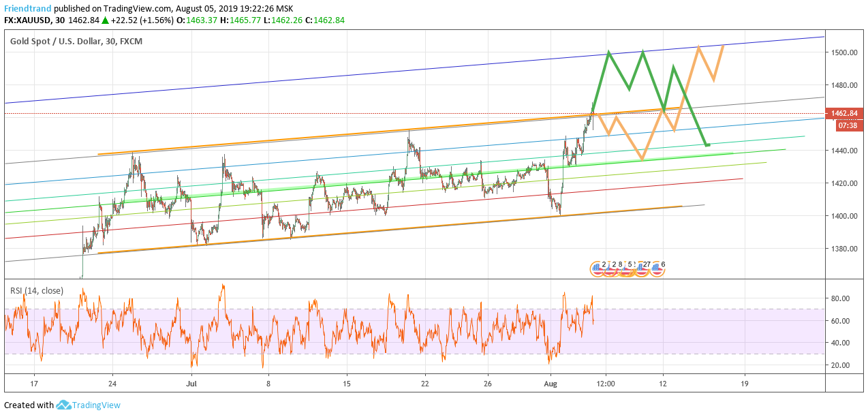Click the 1440.00 price axis label
Screen dimensions: 868x417
(843, 151)
